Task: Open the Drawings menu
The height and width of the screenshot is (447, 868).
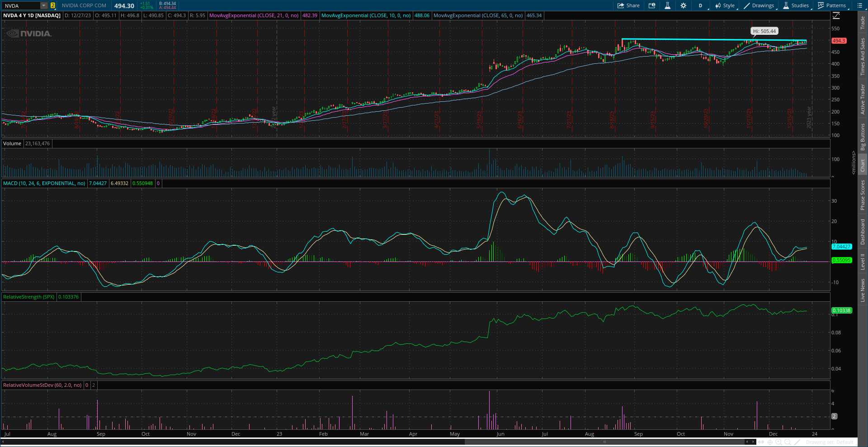Action: click(x=759, y=5)
